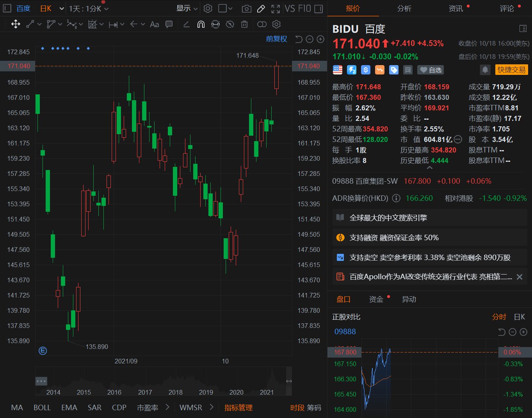
Task: Click the alert bell icon
Action: [x=485, y=70]
